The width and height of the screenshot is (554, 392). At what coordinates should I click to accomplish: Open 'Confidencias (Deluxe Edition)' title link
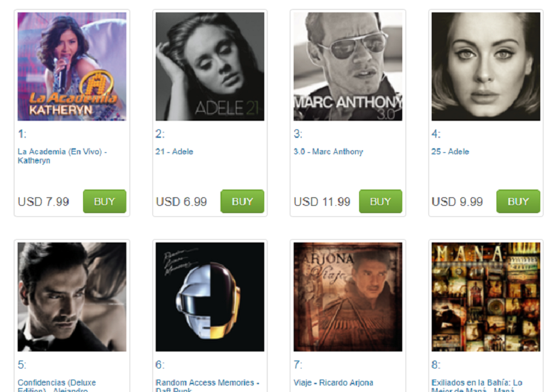pos(56,385)
